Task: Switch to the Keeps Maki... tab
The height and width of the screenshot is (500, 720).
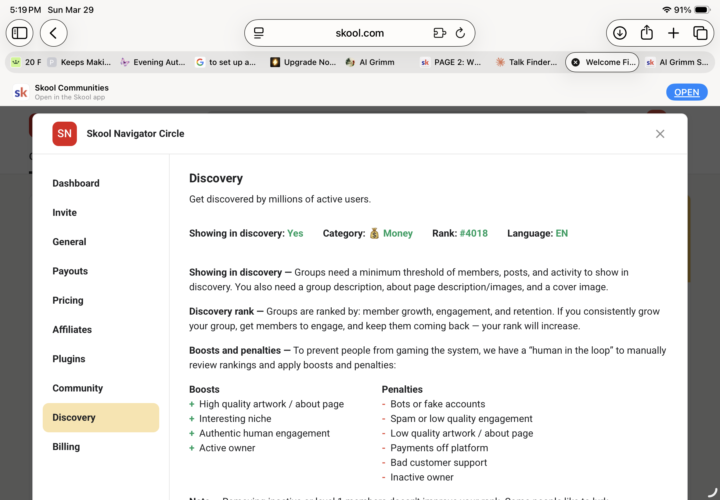Action: tap(79, 62)
